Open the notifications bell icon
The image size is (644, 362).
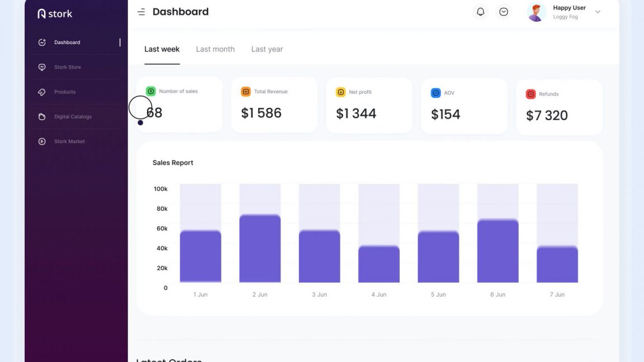point(480,11)
